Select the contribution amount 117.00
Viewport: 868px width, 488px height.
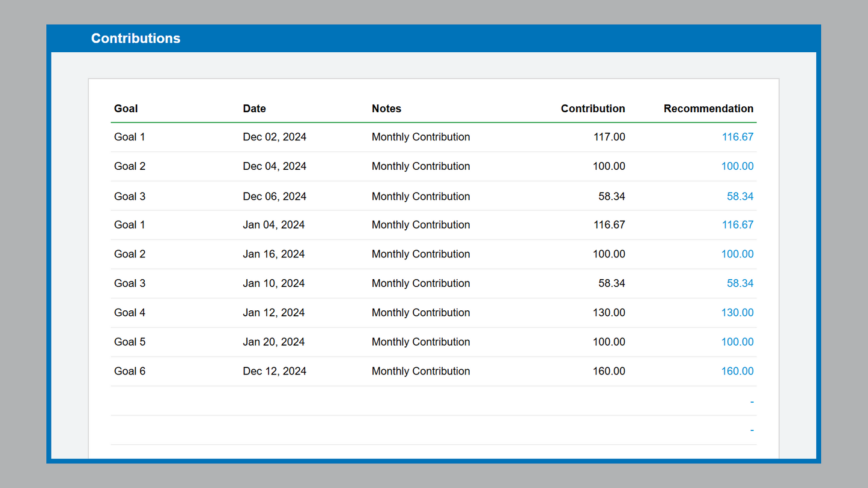609,137
